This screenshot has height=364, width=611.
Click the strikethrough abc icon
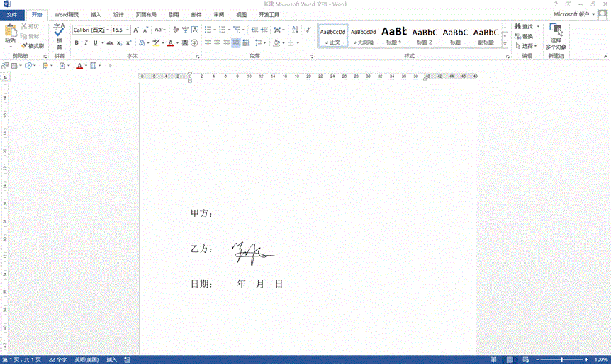click(109, 43)
